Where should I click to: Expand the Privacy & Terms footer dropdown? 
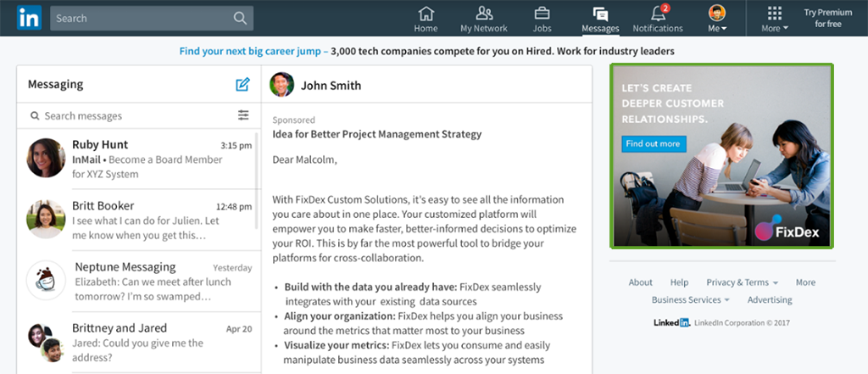(x=742, y=282)
